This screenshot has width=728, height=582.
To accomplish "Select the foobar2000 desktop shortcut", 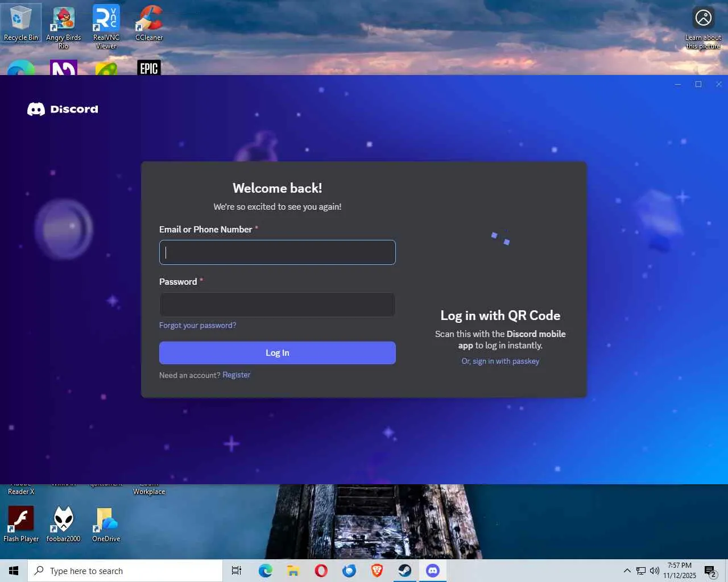I will click(x=64, y=524).
